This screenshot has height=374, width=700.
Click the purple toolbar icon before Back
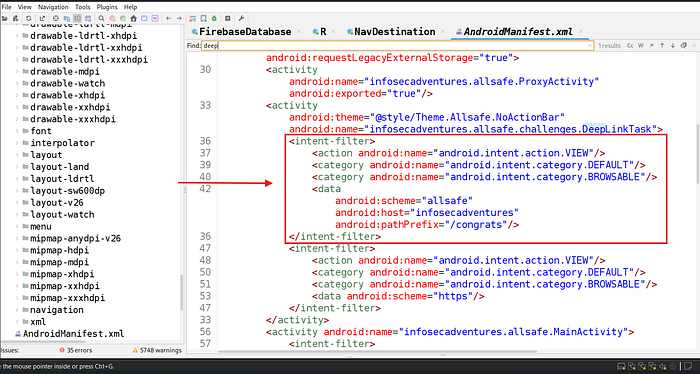155,18
